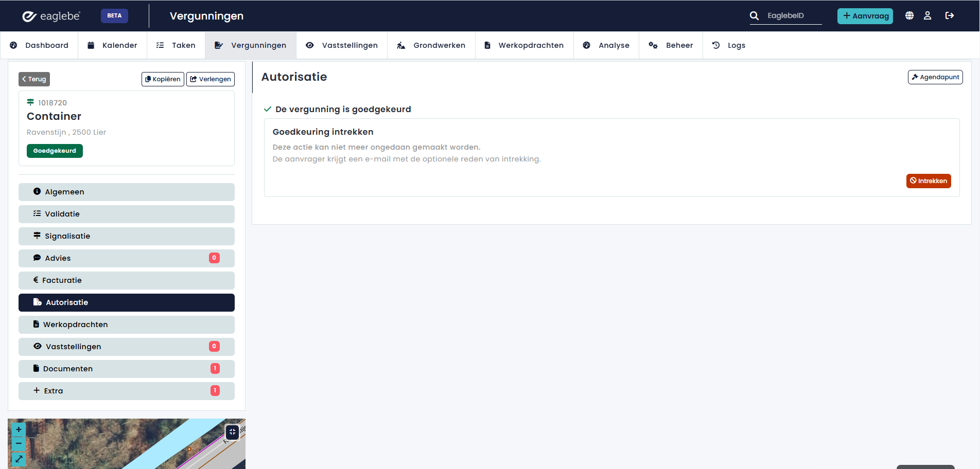This screenshot has width=980, height=469.
Task: Click the BETA badge
Action: [x=114, y=15]
